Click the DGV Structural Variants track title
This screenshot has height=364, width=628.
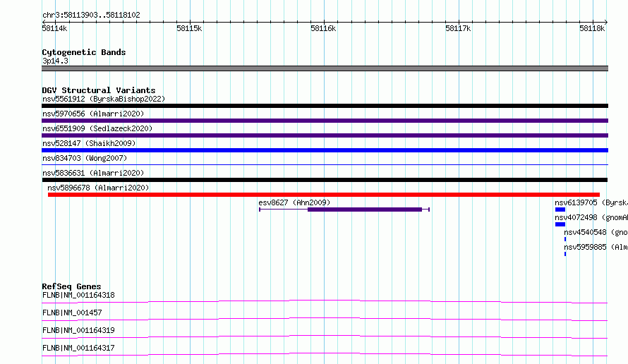click(99, 90)
